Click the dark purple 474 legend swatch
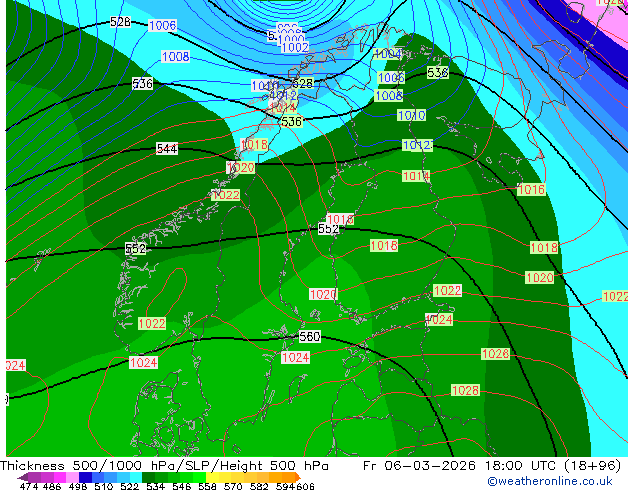 point(34,477)
